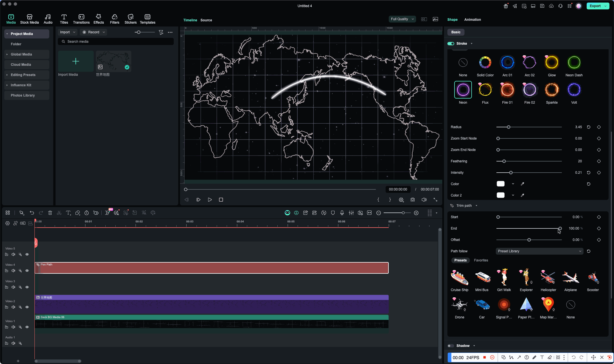Select the Stickers panel
The image size is (614, 364).
coord(130,19)
